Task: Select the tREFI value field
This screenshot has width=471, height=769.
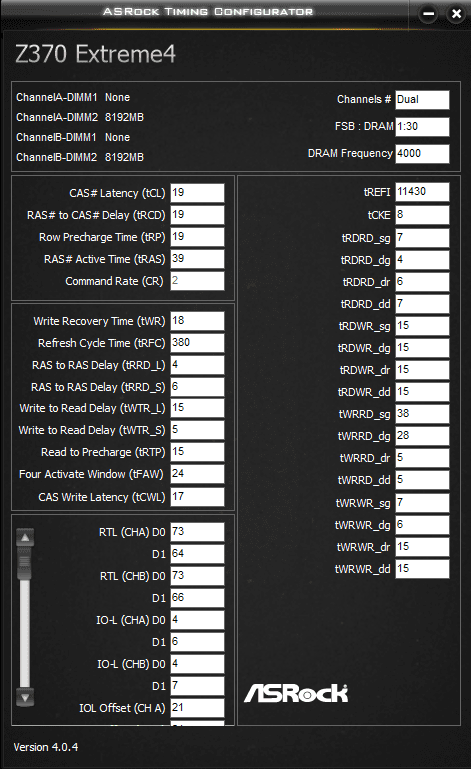Action: (422, 192)
